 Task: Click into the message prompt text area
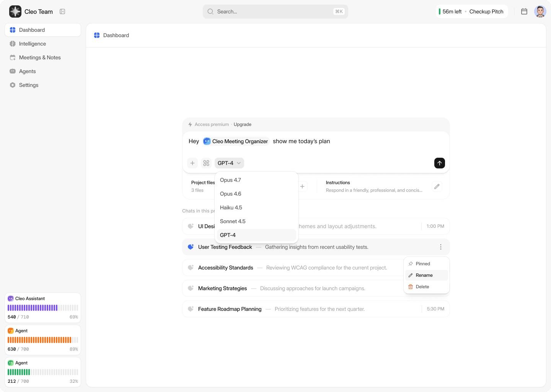316,141
